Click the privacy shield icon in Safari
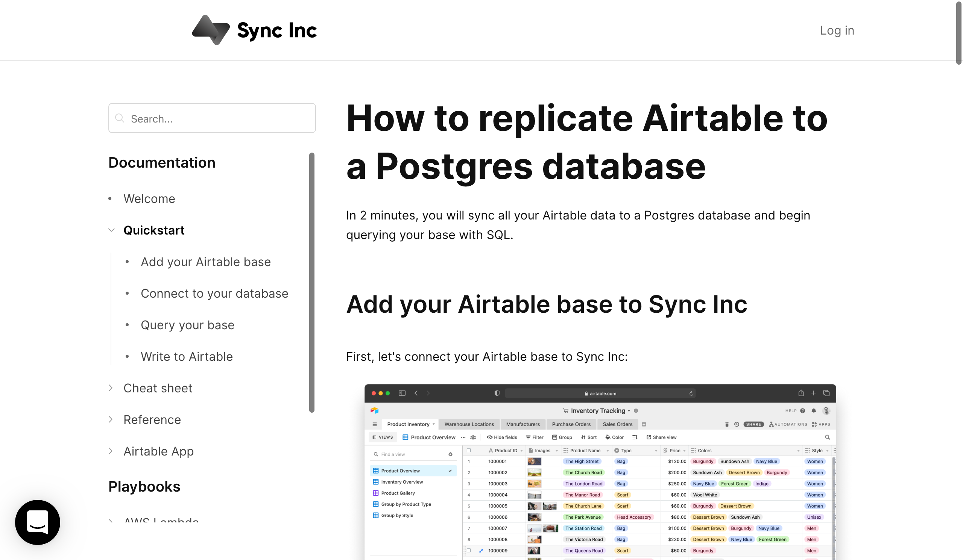This screenshot has height=560, width=963. tap(497, 393)
